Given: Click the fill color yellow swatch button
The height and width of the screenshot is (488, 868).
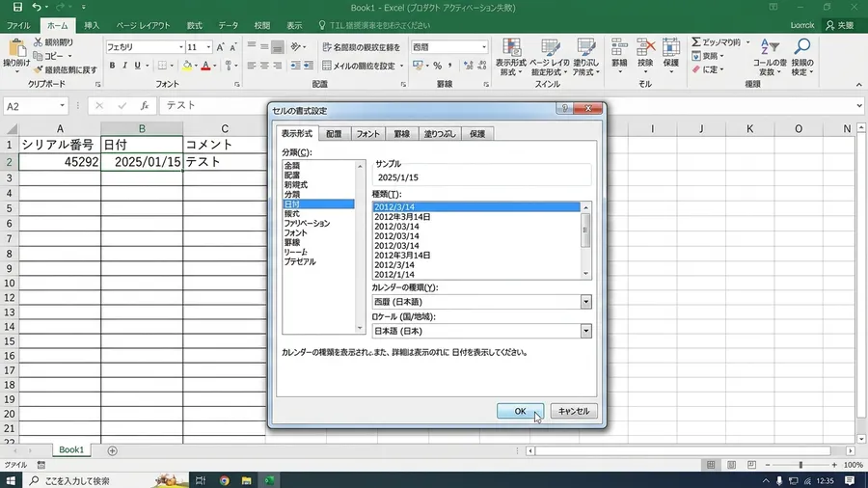Looking at the screenshot, I should pyautogui.click(x=187, y=66).
